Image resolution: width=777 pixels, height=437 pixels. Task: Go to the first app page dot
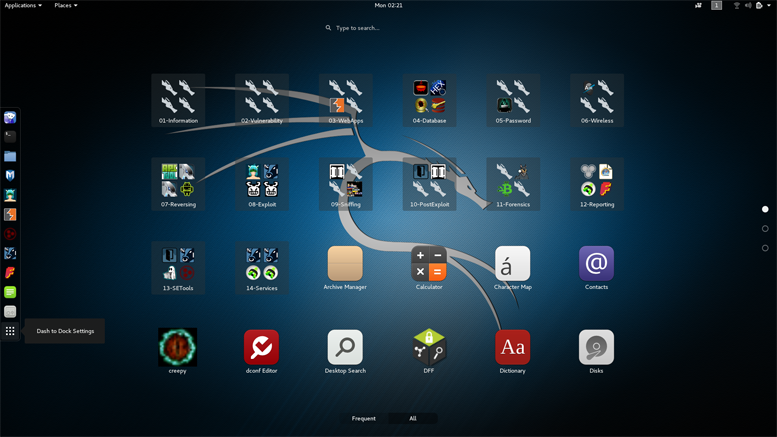765,210
